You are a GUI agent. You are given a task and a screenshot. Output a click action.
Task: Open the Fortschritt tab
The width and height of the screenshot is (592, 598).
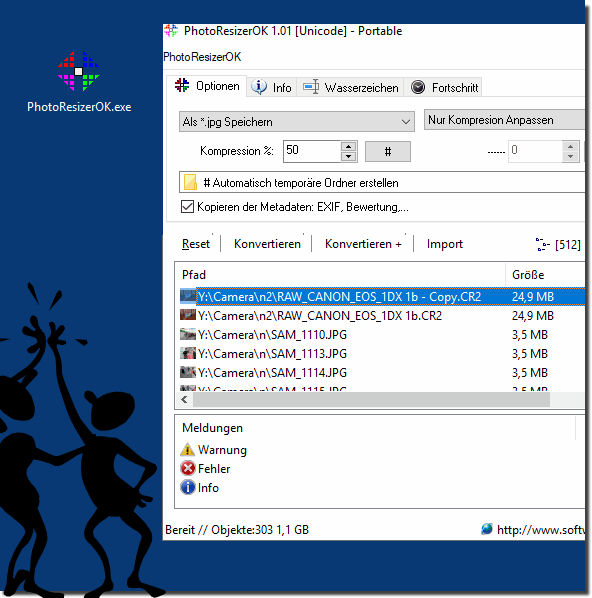[444, 88]
